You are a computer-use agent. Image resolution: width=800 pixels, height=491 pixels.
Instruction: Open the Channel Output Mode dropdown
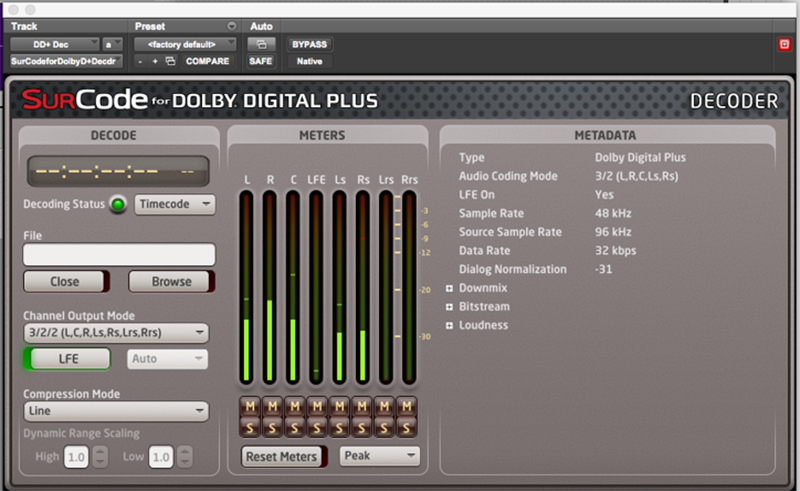click(116, 333)
